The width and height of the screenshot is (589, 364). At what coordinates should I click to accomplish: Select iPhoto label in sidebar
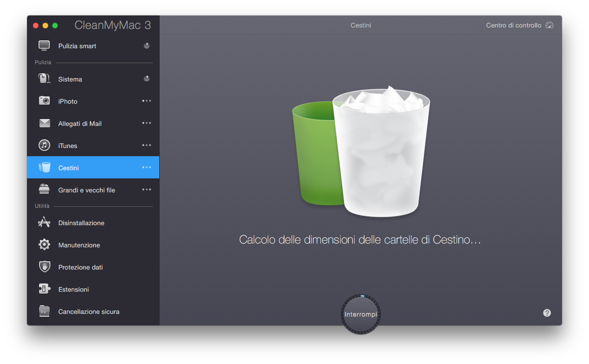click(x=68, y=101)
